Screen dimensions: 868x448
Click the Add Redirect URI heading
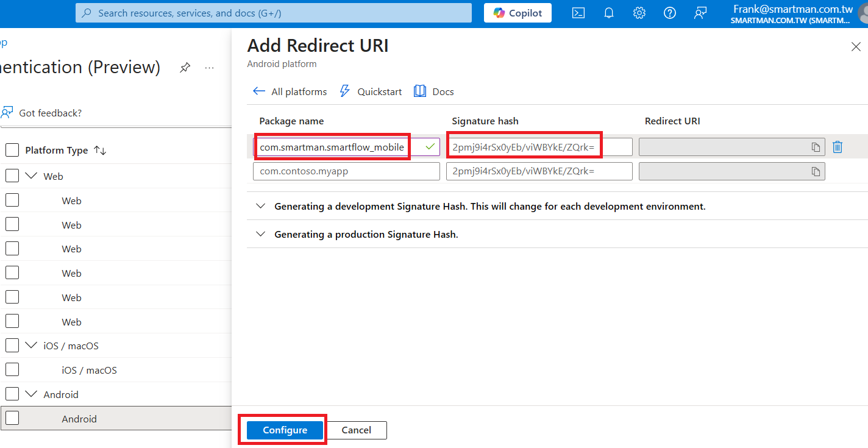[318, 46]
